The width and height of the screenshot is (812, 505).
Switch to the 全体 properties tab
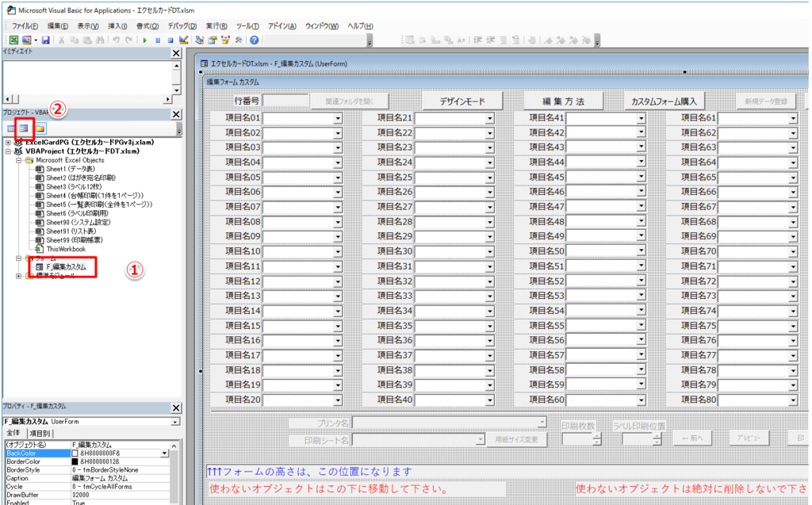(x=13, y=433)
